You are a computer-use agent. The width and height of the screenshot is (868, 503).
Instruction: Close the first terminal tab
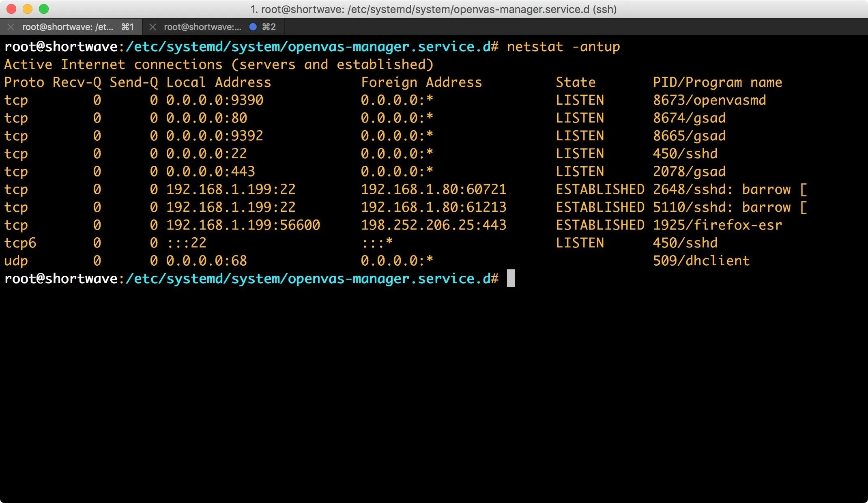coord(11,27)
